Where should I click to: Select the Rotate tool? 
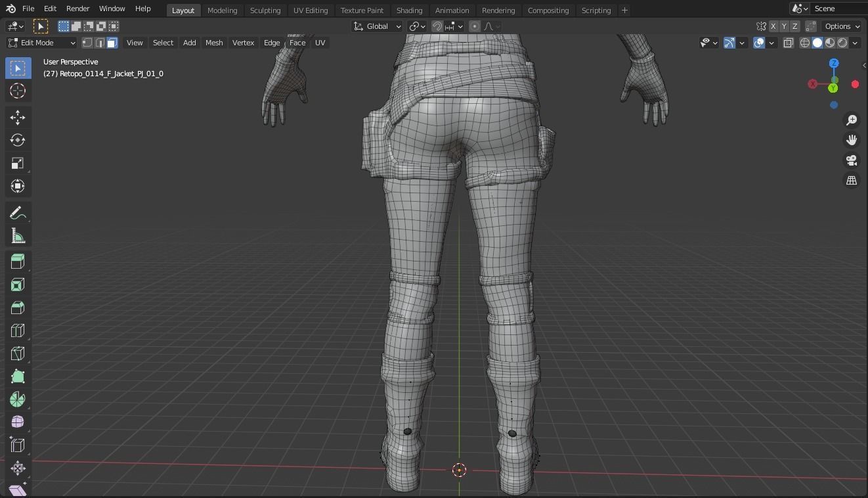17,140
